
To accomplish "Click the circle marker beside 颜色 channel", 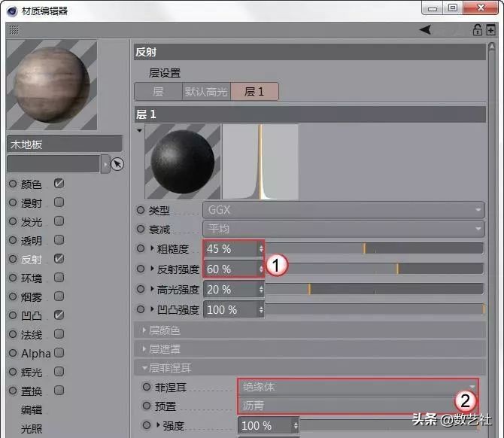I will [x=13, y=184].
